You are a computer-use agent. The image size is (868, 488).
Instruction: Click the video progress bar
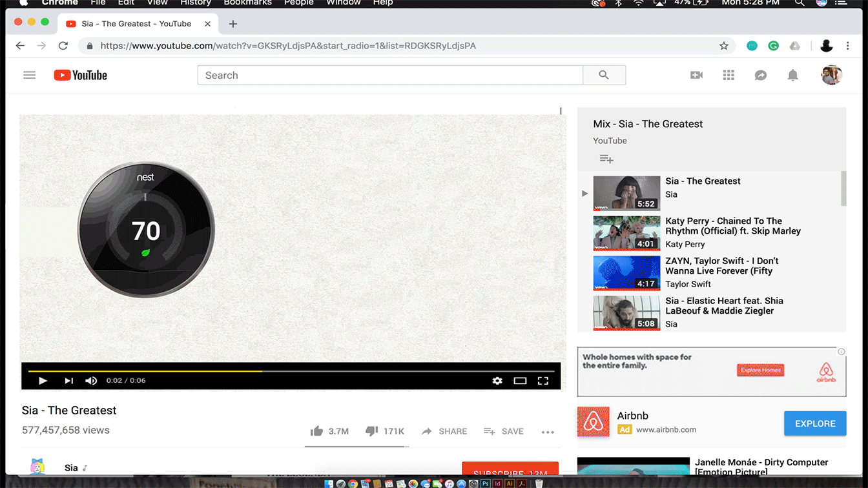coord(291,371)
